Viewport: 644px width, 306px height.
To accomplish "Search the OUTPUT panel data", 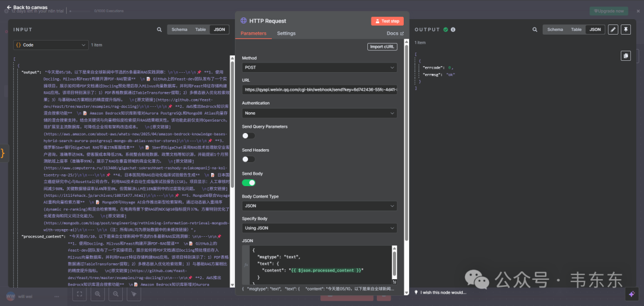I will [x=535, y=30].
